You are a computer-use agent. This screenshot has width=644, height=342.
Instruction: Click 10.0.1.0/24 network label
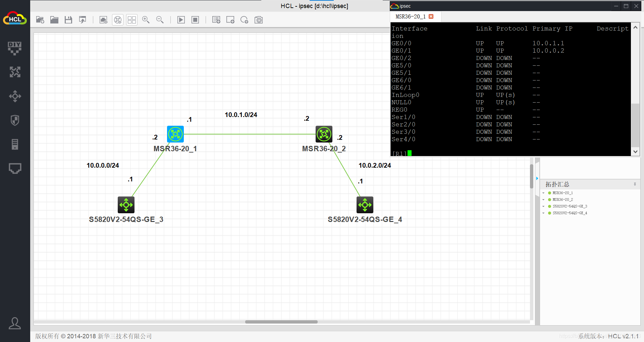[x=241, y=115]
